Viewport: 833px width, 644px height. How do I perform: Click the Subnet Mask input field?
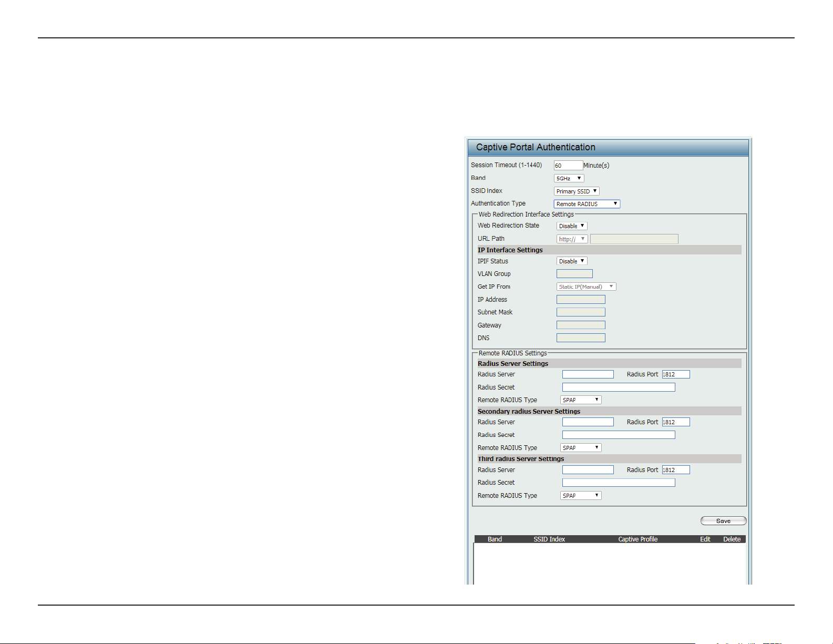pyautogui.click(x=581, y=312)
